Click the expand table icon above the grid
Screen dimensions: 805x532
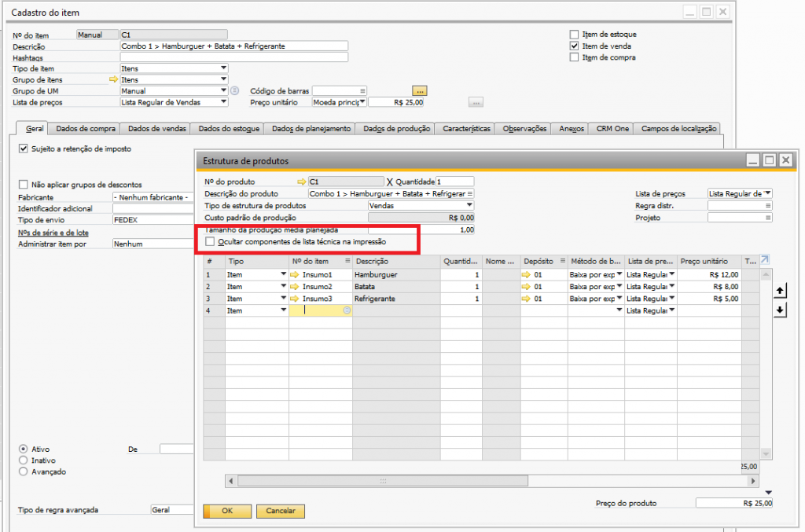point(766,260)
